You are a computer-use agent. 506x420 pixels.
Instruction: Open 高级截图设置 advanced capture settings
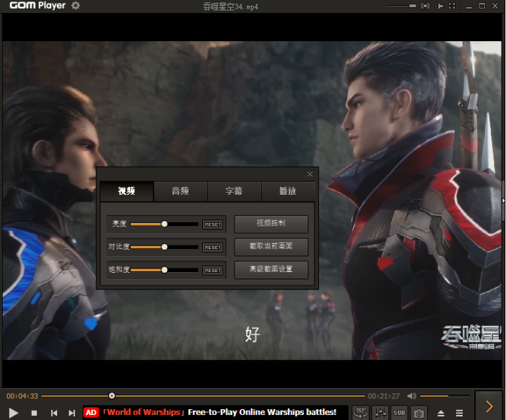coord(271,270)
